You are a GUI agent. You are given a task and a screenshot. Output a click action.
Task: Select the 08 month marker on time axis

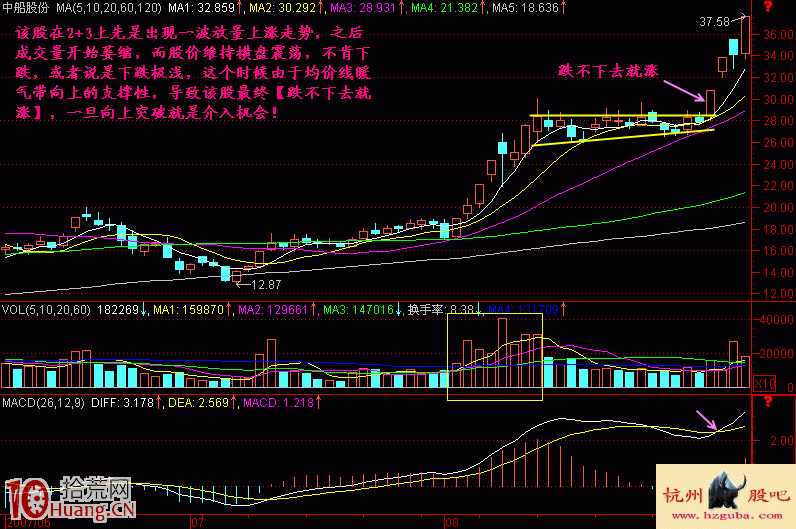pyautogui.click(x=451, y=522)
